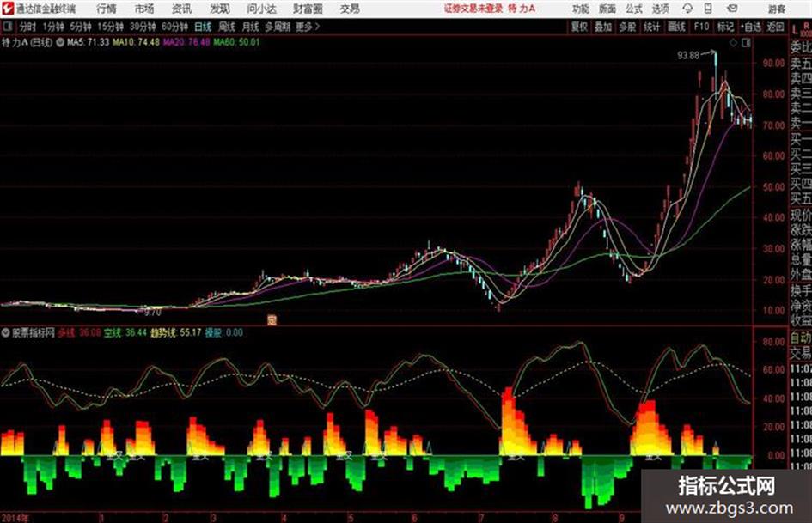Switch to 周线 period tab
Image resolution: width=812 pixels, height=523 pixels.
coord(227,27)
